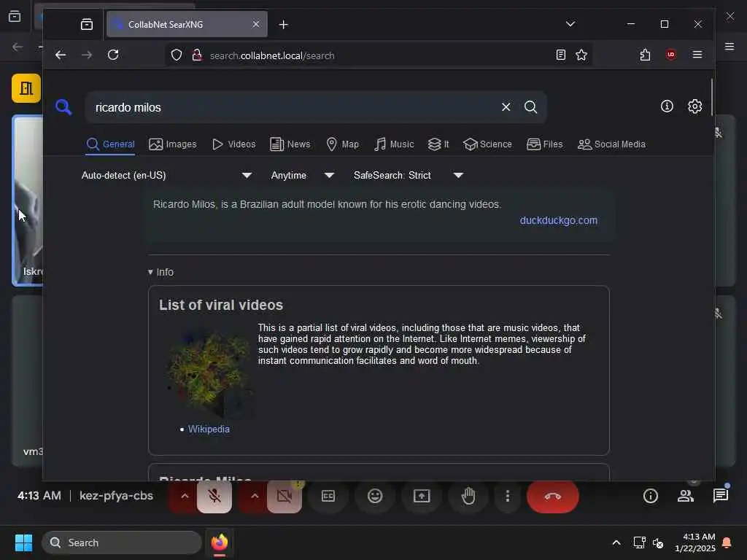Expand video settings chevron
747x560 pixels.
(255, 496)
